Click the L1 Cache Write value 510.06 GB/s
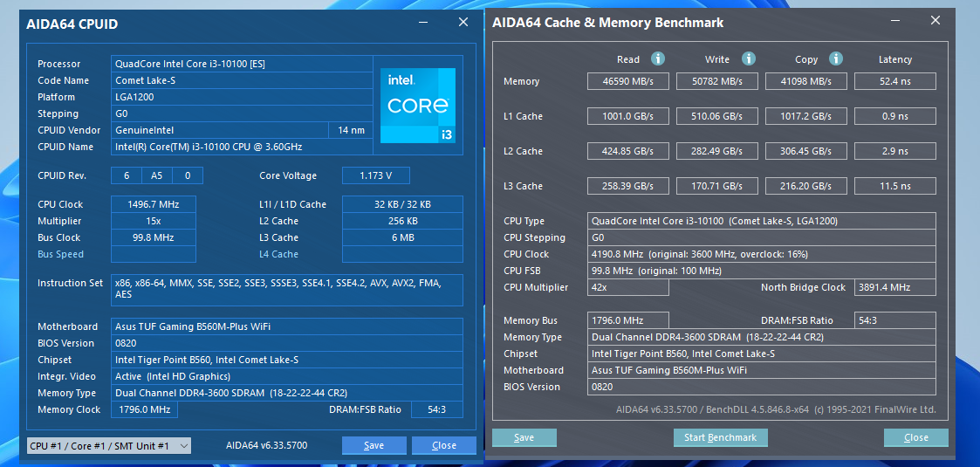The width and height of the screenshot is (980, 467). click(716, 116)
